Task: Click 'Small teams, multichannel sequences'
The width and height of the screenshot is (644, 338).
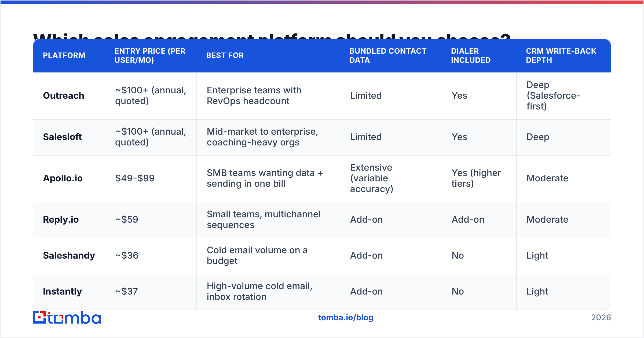Action: pos(264,219)
